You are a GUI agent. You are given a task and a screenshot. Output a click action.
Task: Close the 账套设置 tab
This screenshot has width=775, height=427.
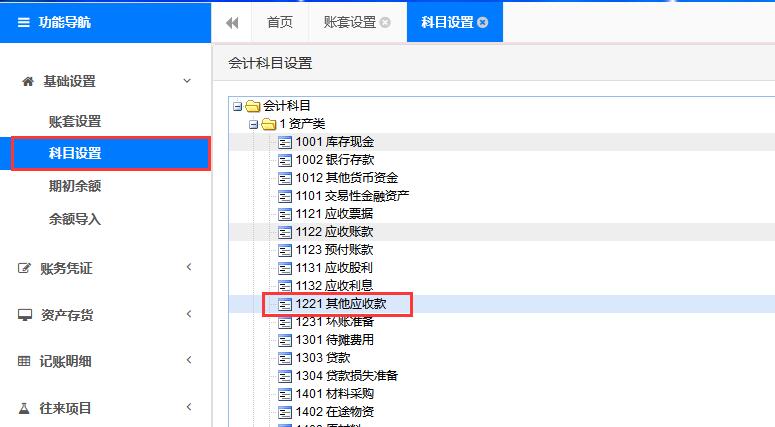[386, 22]
